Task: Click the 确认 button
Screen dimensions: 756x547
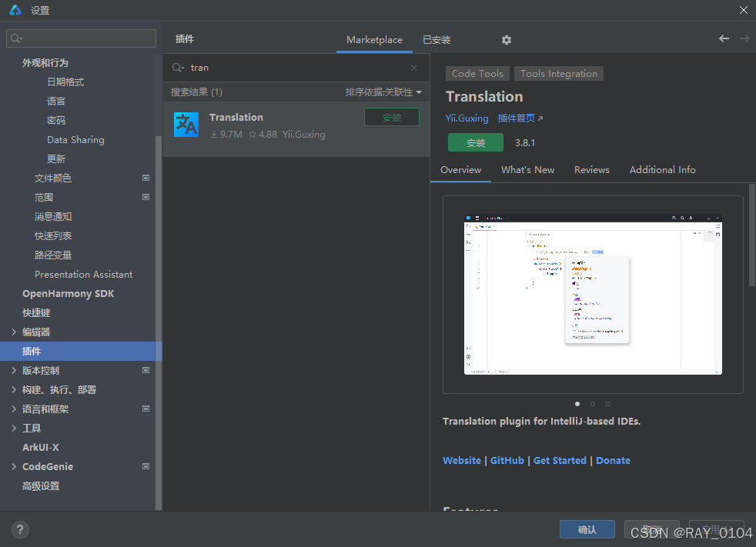Action: [x=587, y=529]
